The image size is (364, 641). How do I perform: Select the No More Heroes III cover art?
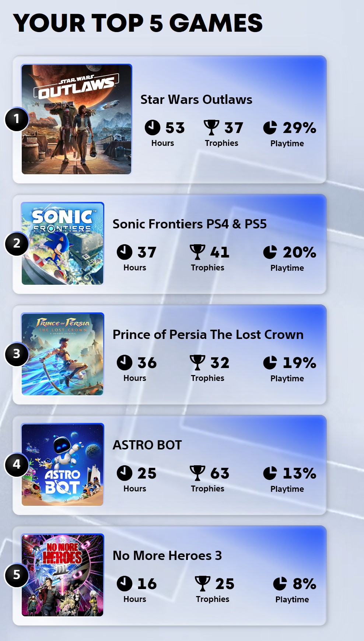click(63, 575)
